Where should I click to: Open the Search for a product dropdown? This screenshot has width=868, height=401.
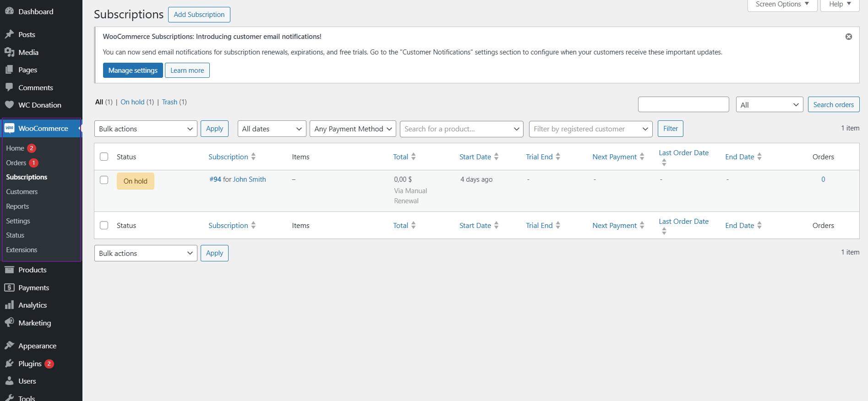(x=462, y=129)
